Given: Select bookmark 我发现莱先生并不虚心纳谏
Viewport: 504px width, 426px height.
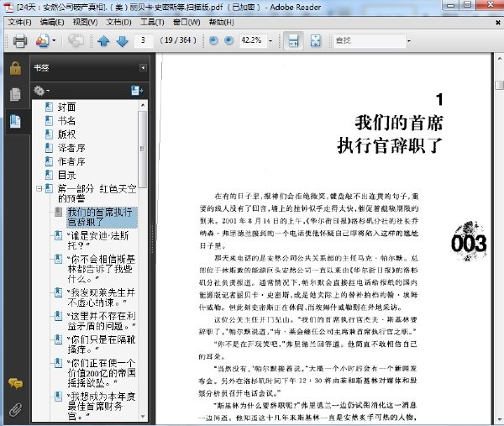Looking at the screenshot, I should (102, 297).
